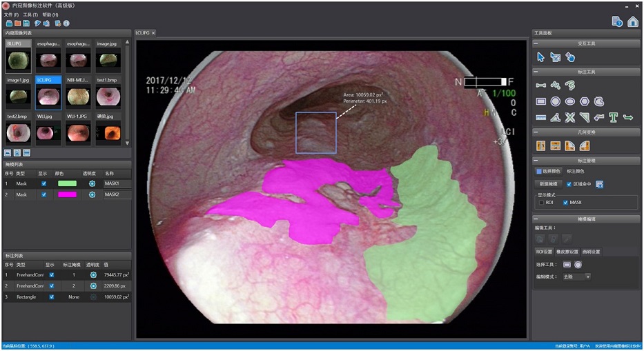
Task: Toggle display of annotation row 2
Action: 51,285
